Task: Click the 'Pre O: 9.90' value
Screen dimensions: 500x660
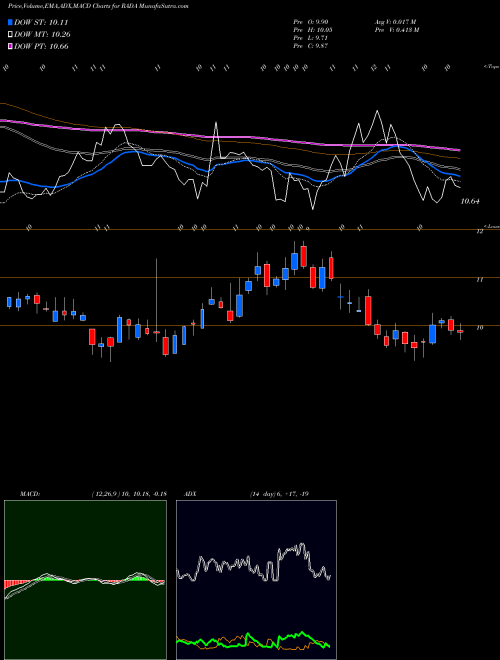Action: coord(311,22)
